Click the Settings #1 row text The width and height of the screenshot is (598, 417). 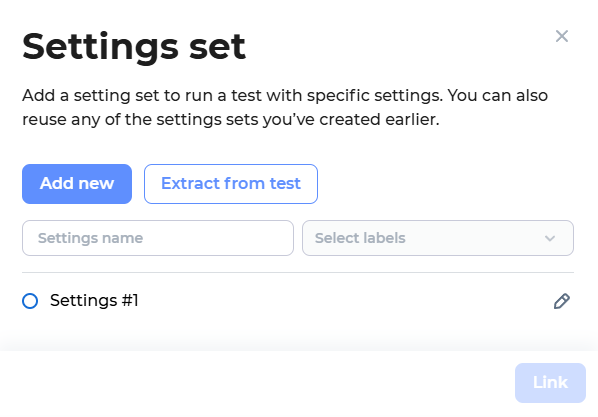pos(94,301)
